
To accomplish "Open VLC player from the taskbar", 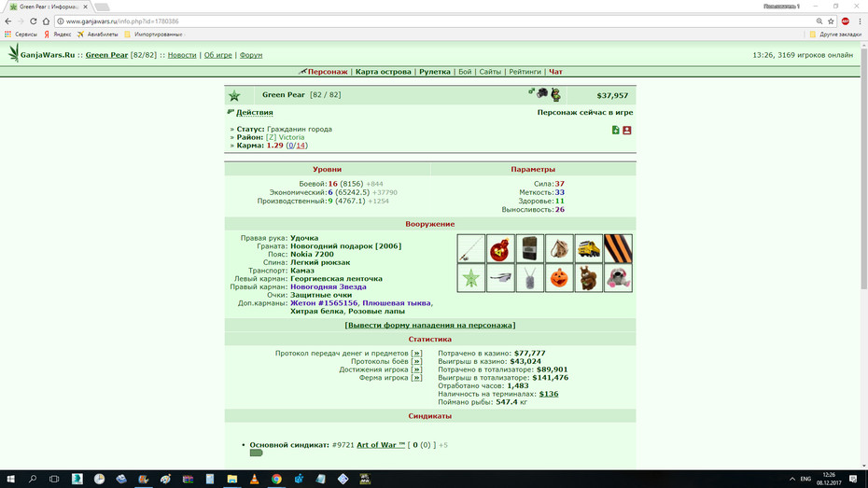I will pyautogui.click(x=254, y=480).
